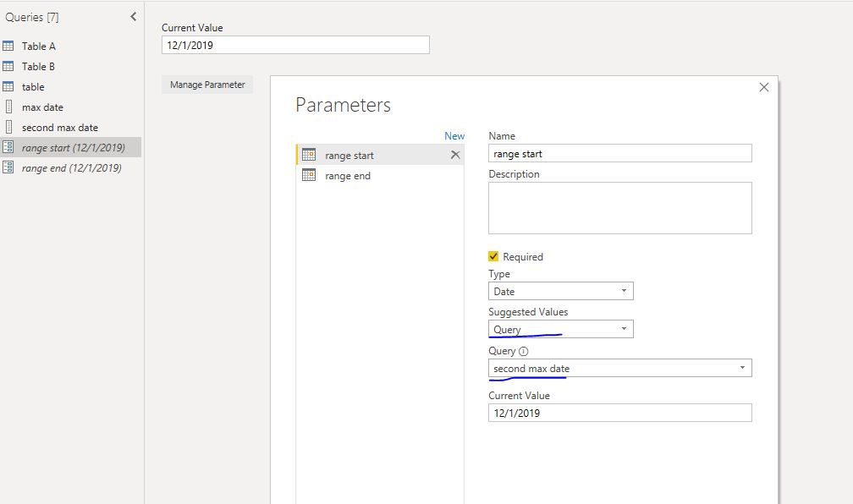Click the Name field containing range start
The image size is (853, 504).
(620, 153)
